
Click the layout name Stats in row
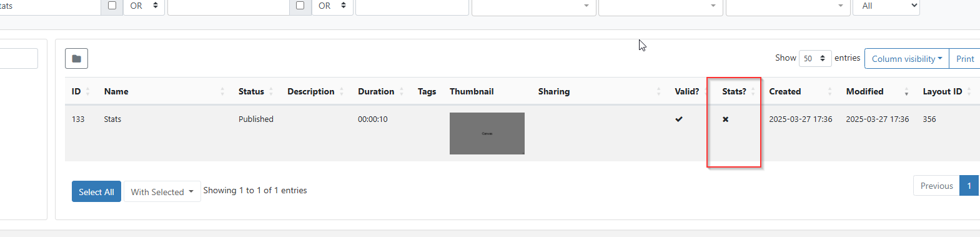point(112,119)
